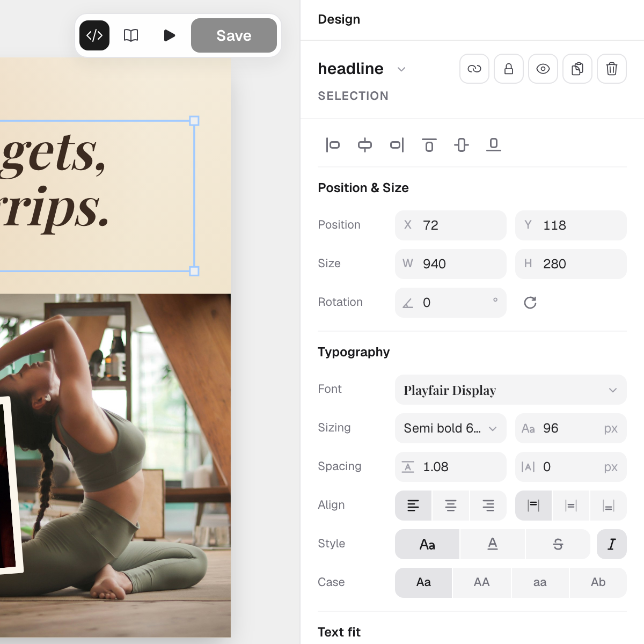The width and height of the screenshot is (644, 644).
Task: Select top vertical text alignment
Action: click(x=533, y=506)
